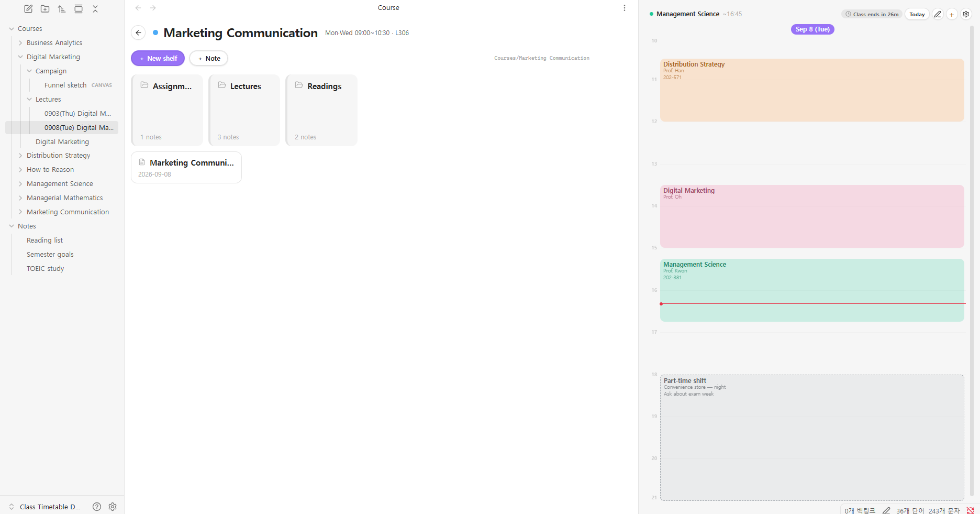Open the 0903(Thu) Digital Marketing lecture note
This screenshot has height=514, width=980.
(x=79, y=114)
